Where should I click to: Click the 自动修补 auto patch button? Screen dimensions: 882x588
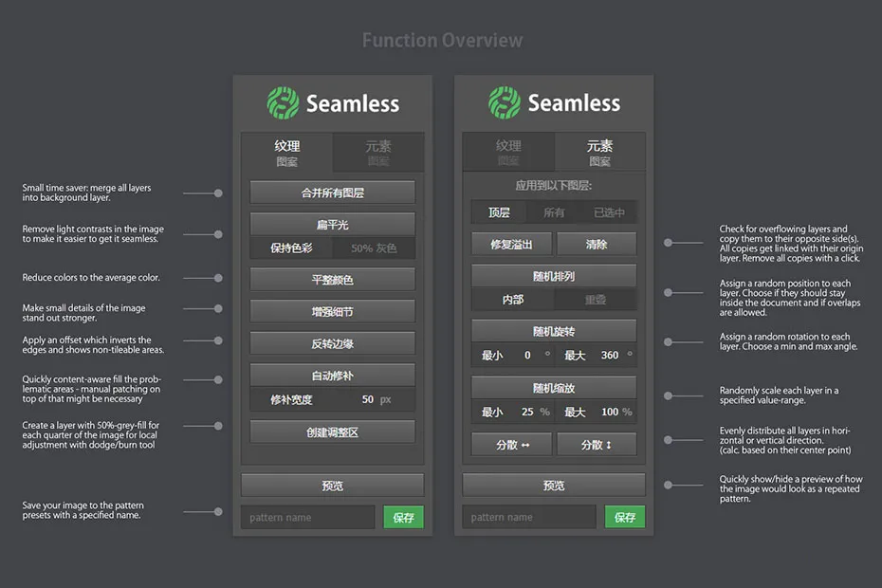click(333, 376)
